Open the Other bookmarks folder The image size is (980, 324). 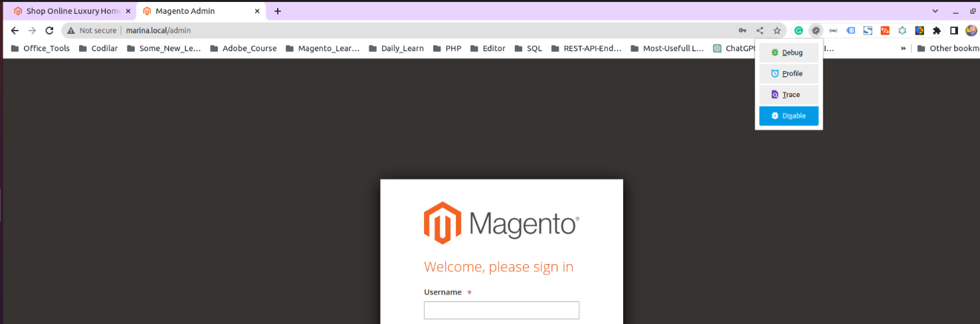pyautogui.click(x=948, y=49)
